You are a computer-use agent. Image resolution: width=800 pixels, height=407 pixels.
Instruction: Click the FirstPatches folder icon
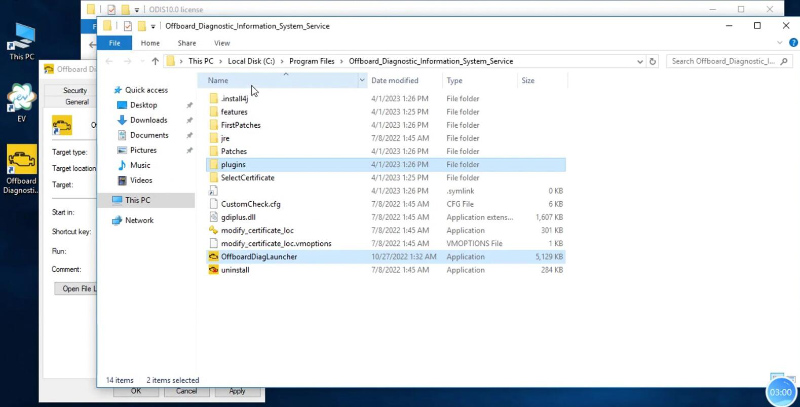click(214, 125)
